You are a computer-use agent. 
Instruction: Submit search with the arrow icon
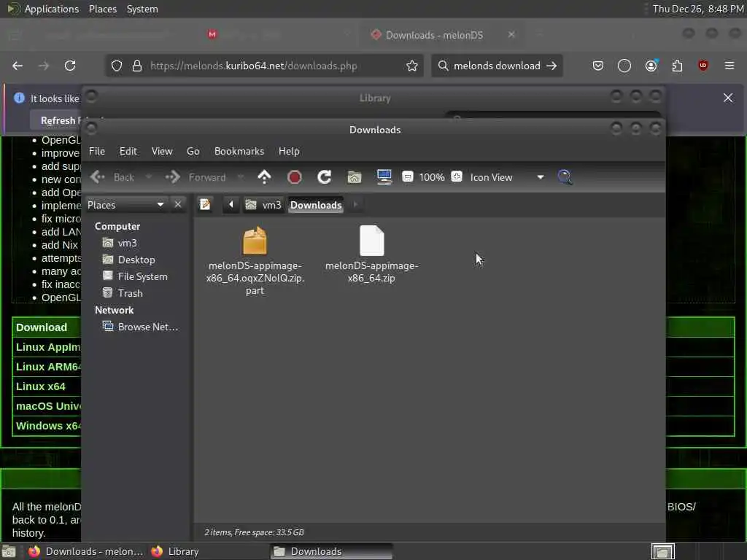pos(551,66)
